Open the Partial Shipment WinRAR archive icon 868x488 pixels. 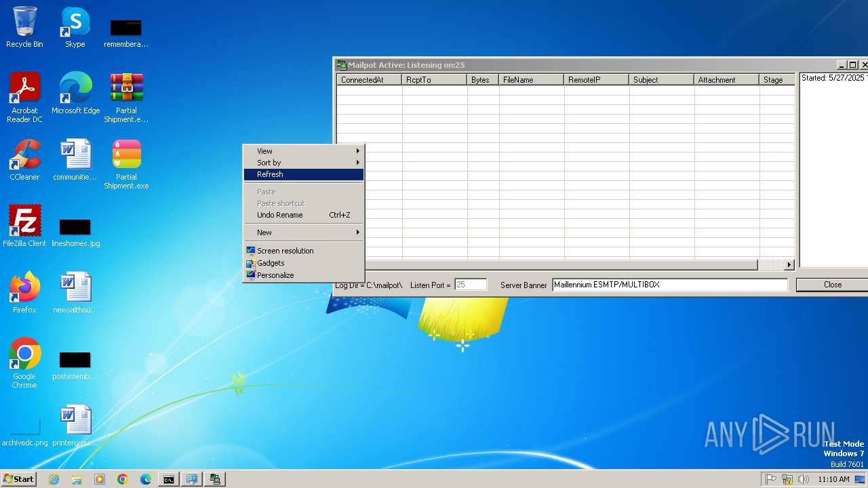pyautogui.click(x=126, y=98)
